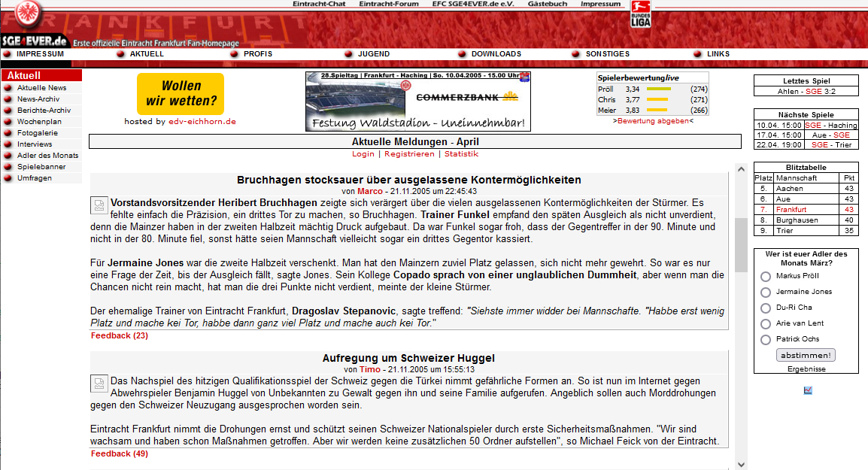This screenshot has height=470, width=868.
Task: Click the scroll-down arrow of the news scrollbar
Action: click(x=741, y=463)
